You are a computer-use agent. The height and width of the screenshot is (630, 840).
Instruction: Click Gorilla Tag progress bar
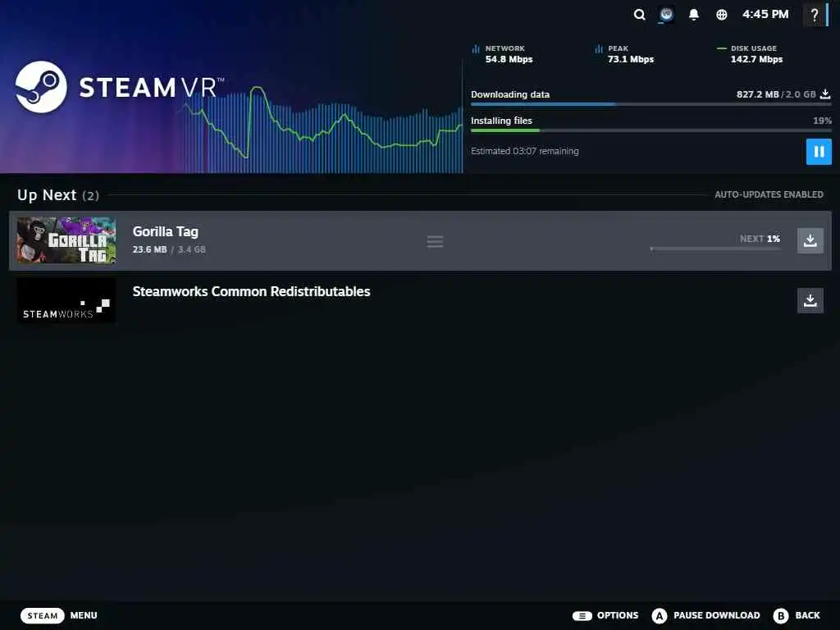point(715,249)
